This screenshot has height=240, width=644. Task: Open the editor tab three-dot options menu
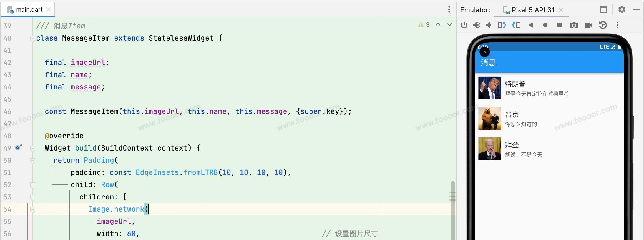tap(449, 10)
